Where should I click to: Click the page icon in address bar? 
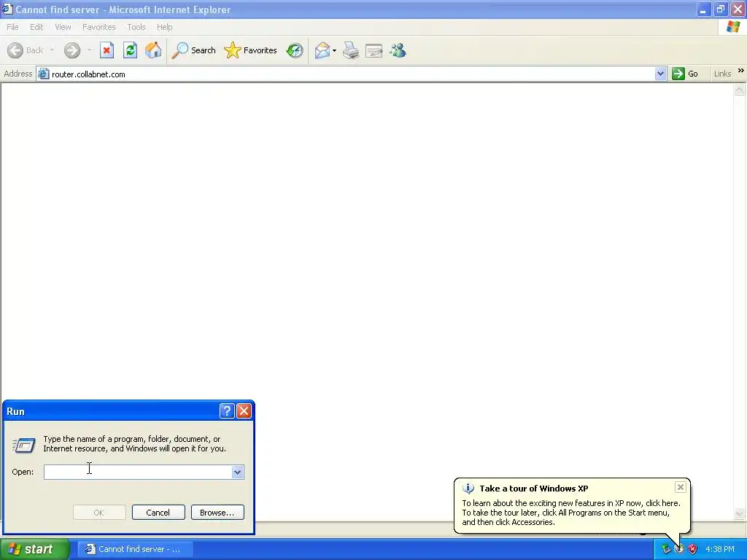[43, 74]
